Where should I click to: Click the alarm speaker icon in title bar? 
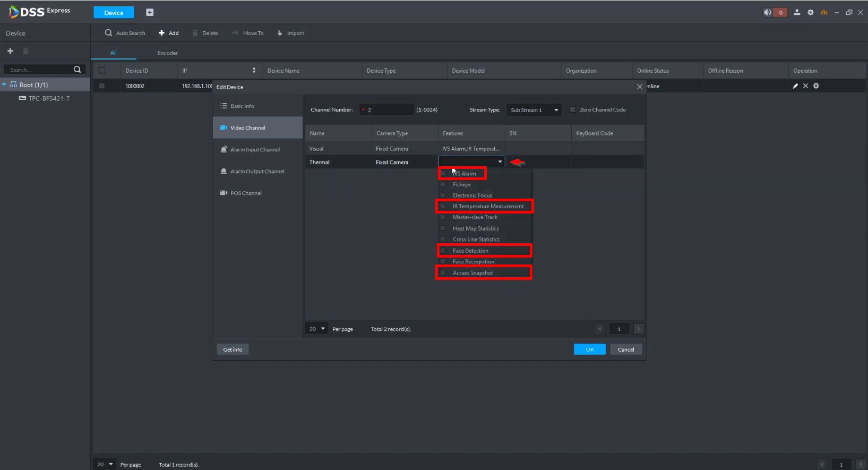click(x=768, y=12)
